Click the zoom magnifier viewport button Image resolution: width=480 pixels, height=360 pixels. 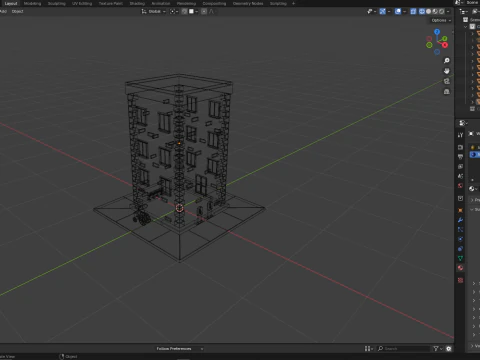(x=447, y=61)
